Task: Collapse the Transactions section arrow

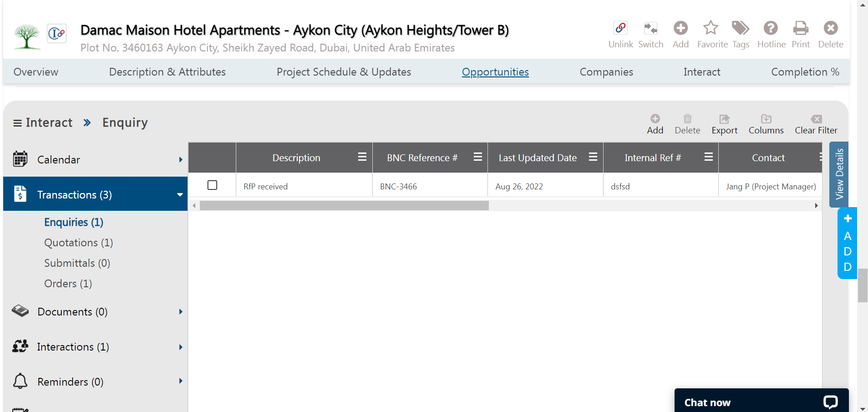Action: [x=180, y=195]
